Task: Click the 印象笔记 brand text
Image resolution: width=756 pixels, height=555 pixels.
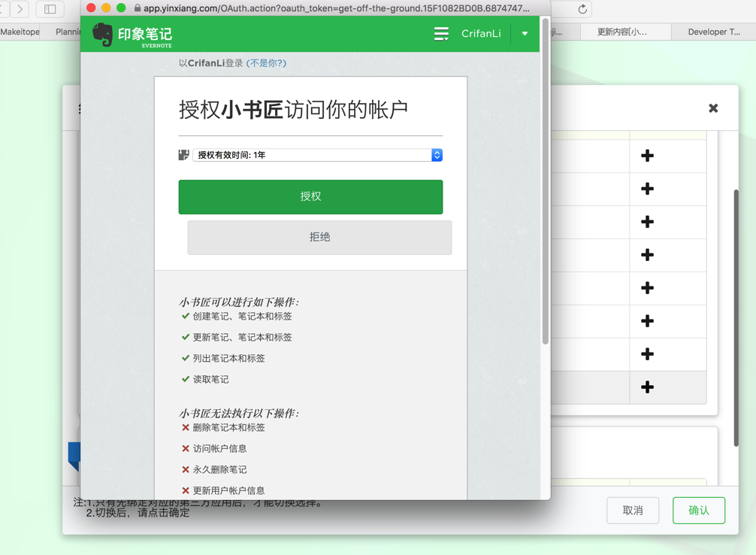Action: (144, 35)
